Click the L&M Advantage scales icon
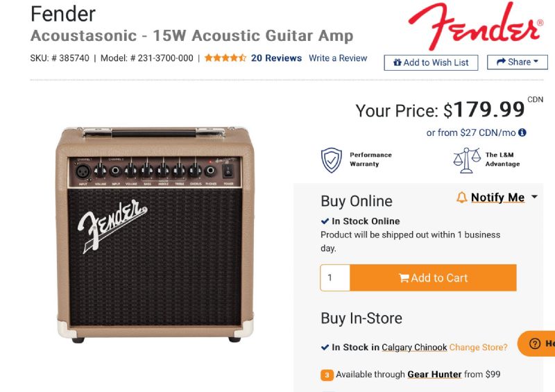 tap(466, 160)
